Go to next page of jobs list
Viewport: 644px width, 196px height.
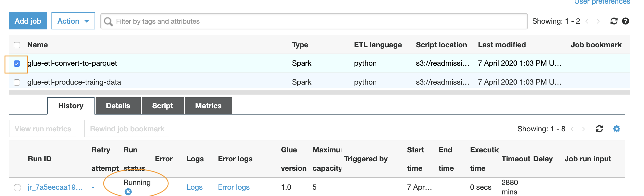click(x=598, y=21)
